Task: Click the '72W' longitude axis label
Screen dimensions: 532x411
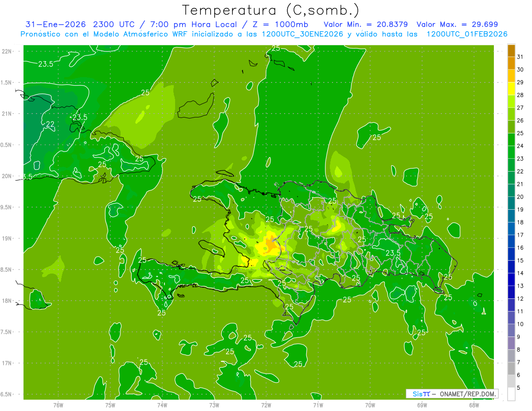Action: click(266, 405)
